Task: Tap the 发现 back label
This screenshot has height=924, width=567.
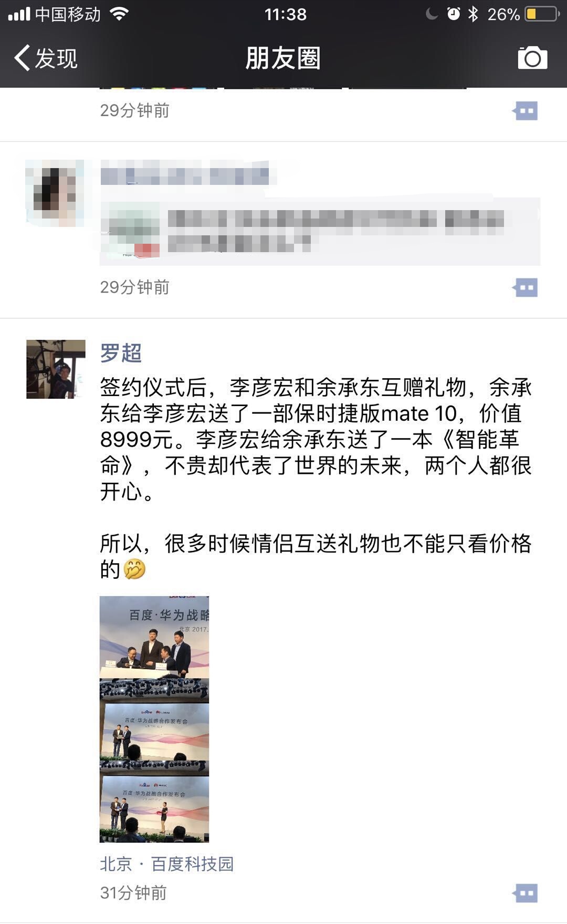Action: tap(56, 58)
